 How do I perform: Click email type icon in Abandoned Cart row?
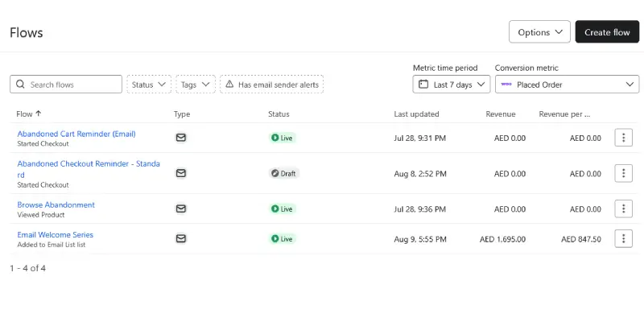(181, 138)
